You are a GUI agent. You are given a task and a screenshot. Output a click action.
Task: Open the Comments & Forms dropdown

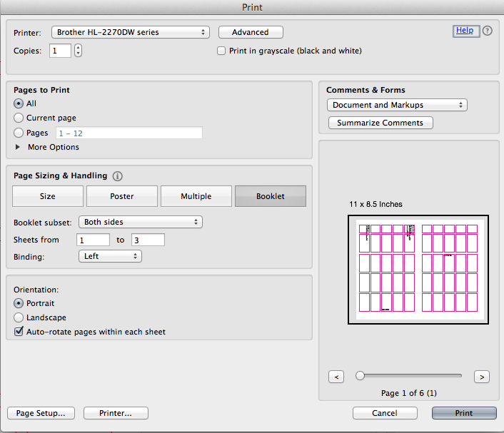[398, 105]
